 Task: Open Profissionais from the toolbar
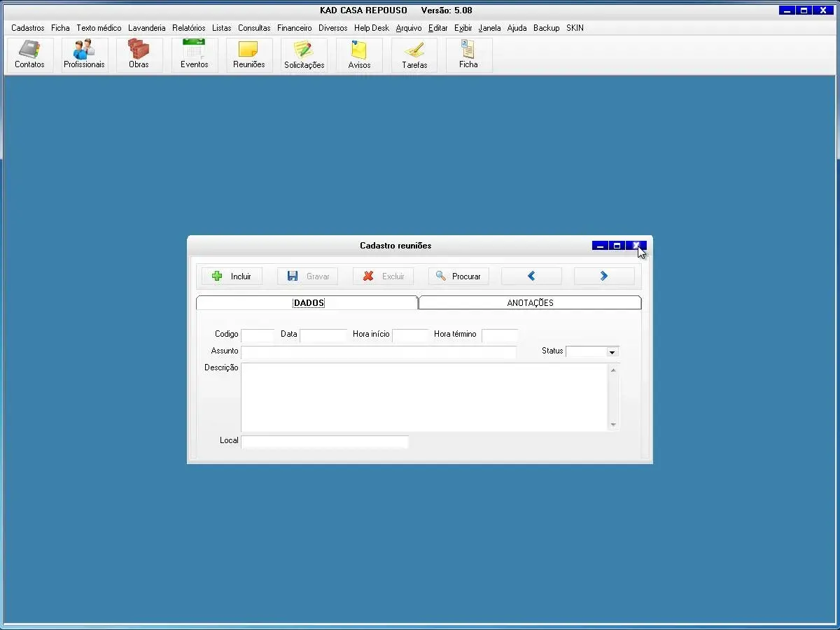(x=84, y=55)
